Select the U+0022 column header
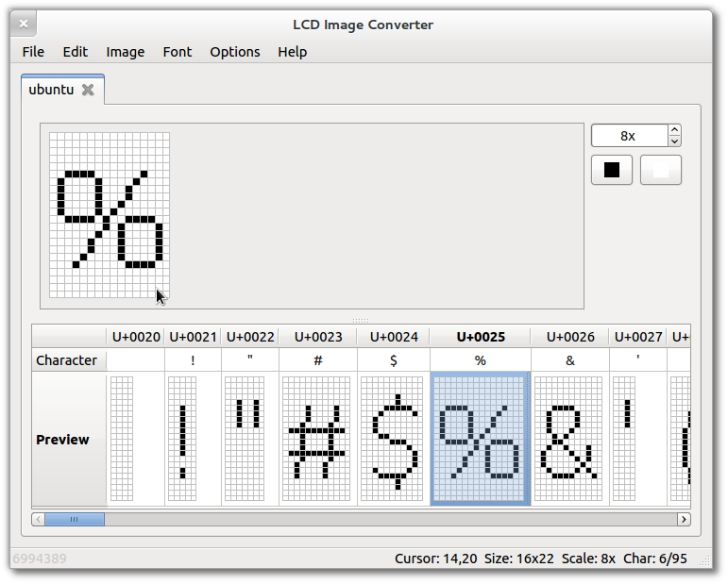Image resolution: width=728 pixels, height=584 pixels. [x=250, y=336]
